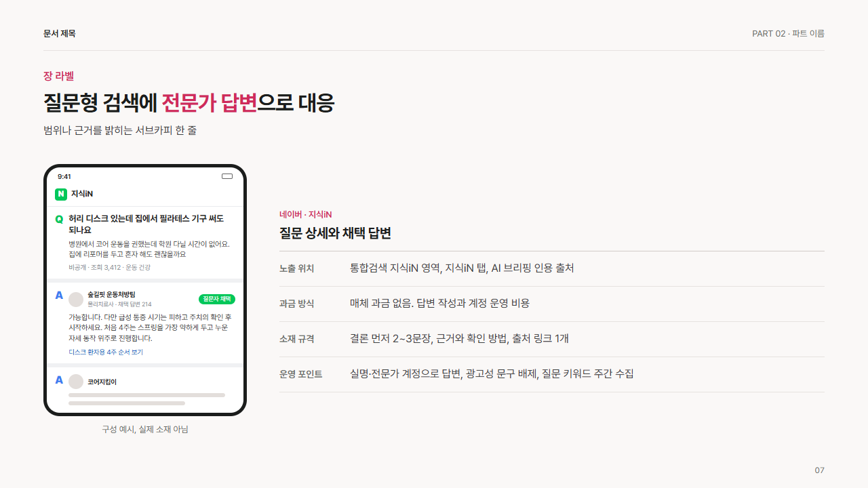Viewport: 868px width, 488px height.
Task: Click the 과금 방식 row label
Action: pyautogui.click(x=296, y=304)
